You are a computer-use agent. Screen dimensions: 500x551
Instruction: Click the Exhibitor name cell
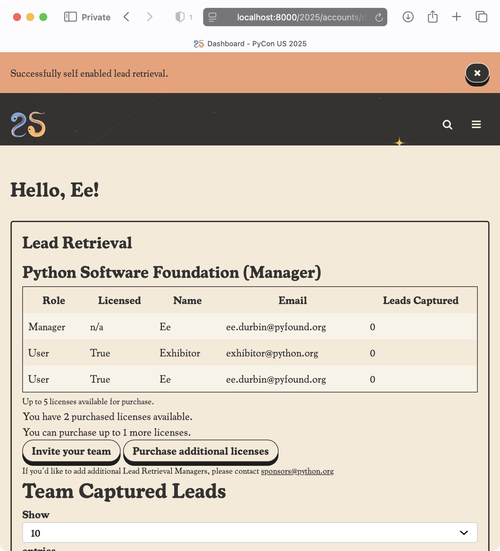[180, 353]
